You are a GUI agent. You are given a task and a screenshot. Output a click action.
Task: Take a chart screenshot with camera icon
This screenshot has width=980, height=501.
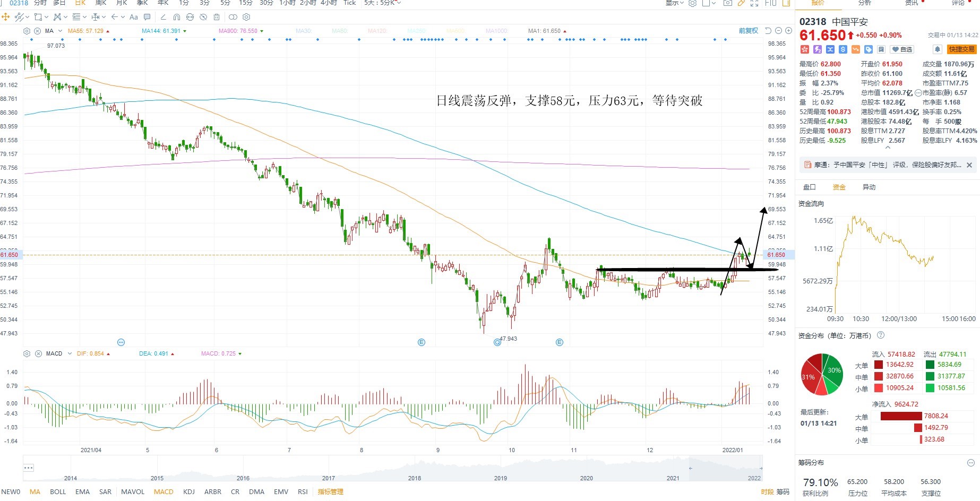coord(728,3)
